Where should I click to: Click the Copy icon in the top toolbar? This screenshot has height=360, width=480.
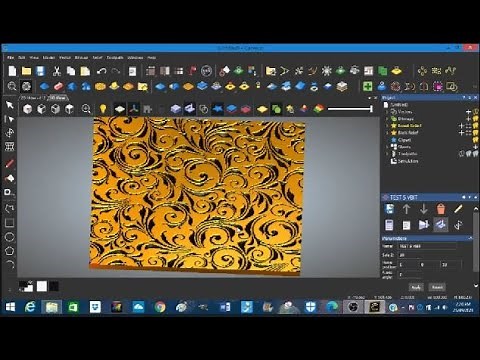click(x=71, y=71)
